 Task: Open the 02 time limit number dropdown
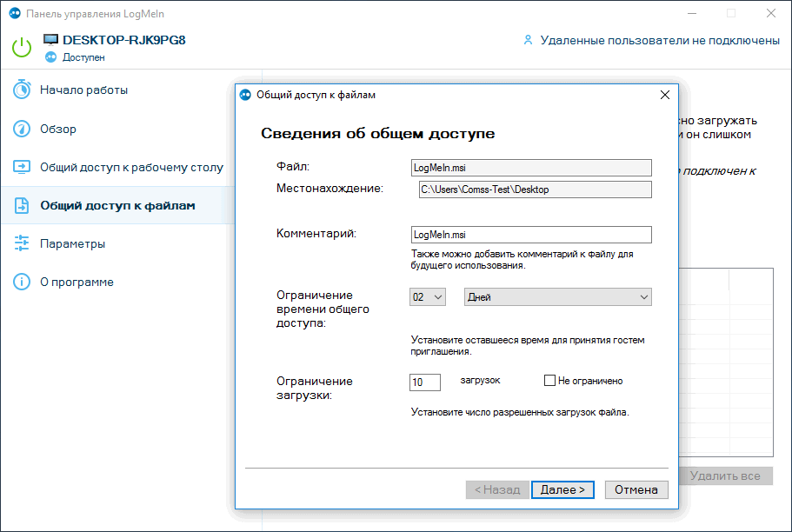click(x=428, y=297)
